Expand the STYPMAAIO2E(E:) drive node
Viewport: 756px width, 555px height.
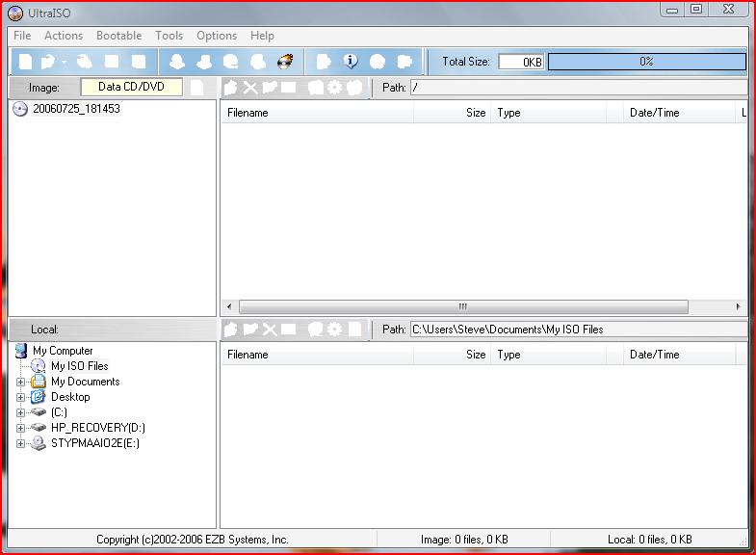point(20,443)
